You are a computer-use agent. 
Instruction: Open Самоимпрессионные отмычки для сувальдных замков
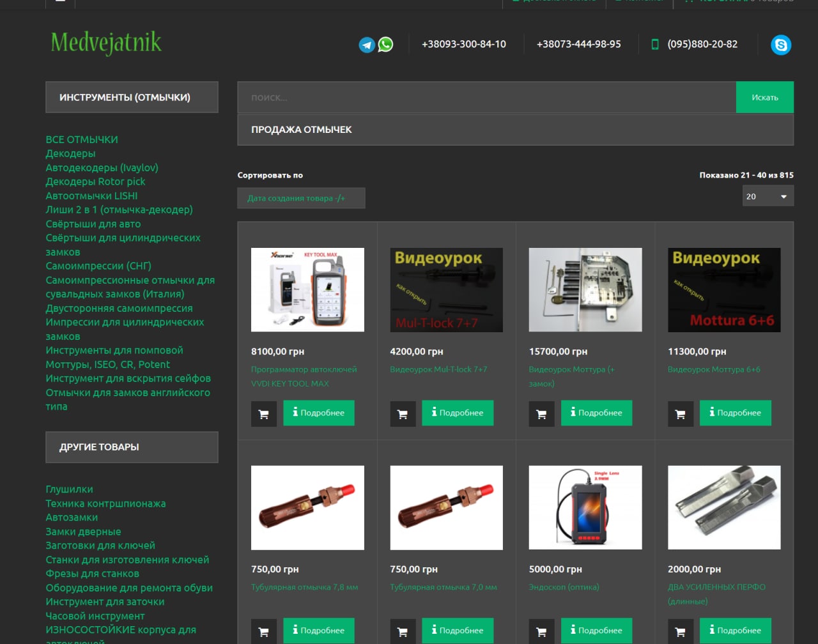click(130, 287)
